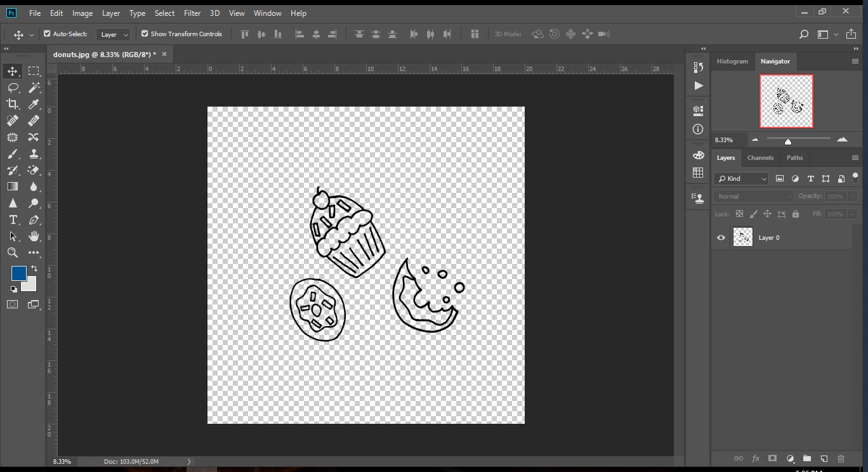Open the Normal blend mode dropdown
The height and width of the screenshot is (472, 868).
(754, 197)
